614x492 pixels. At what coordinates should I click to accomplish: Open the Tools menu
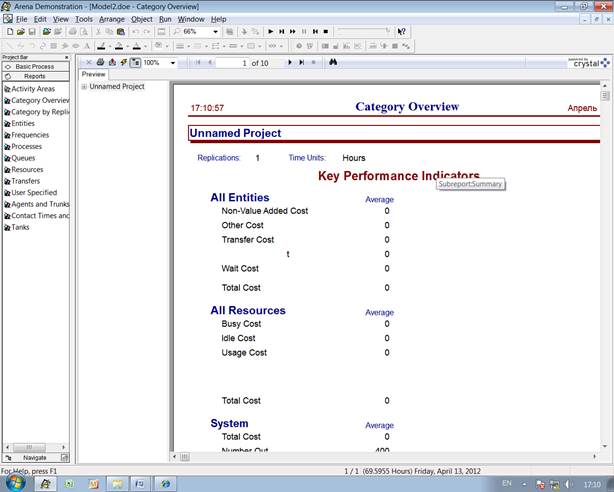[x=84, y=19]
